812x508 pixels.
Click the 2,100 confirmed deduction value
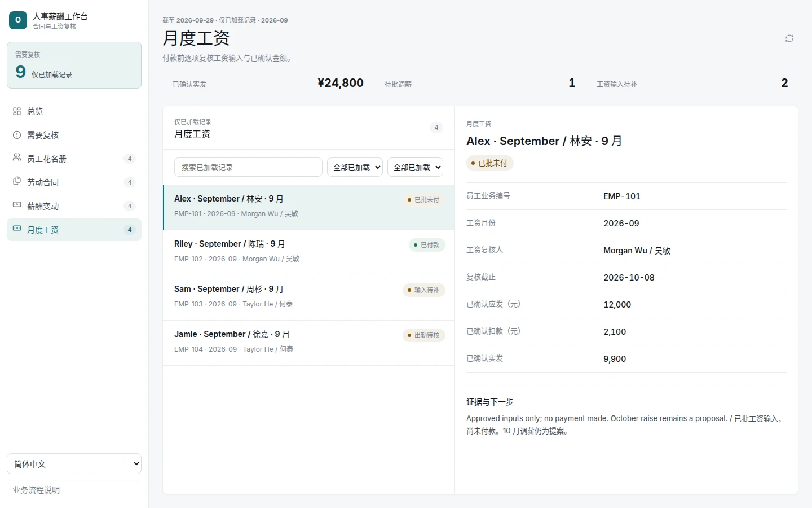pos(615,332)
